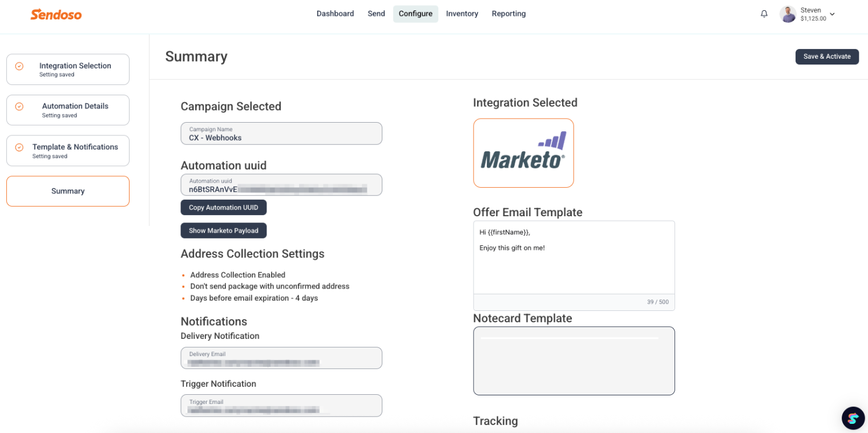Click the Sendoso logo
Screen dimensions: 868x433
56,14
